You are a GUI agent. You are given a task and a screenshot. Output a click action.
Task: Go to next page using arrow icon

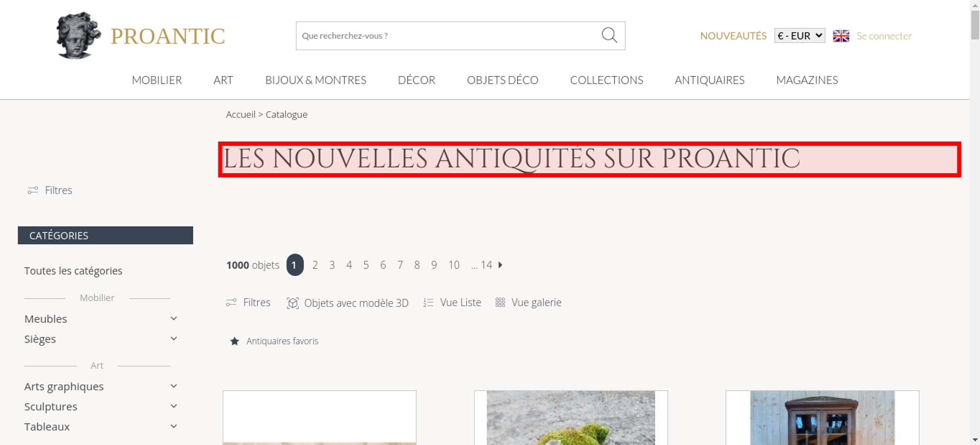click(500, 265)
